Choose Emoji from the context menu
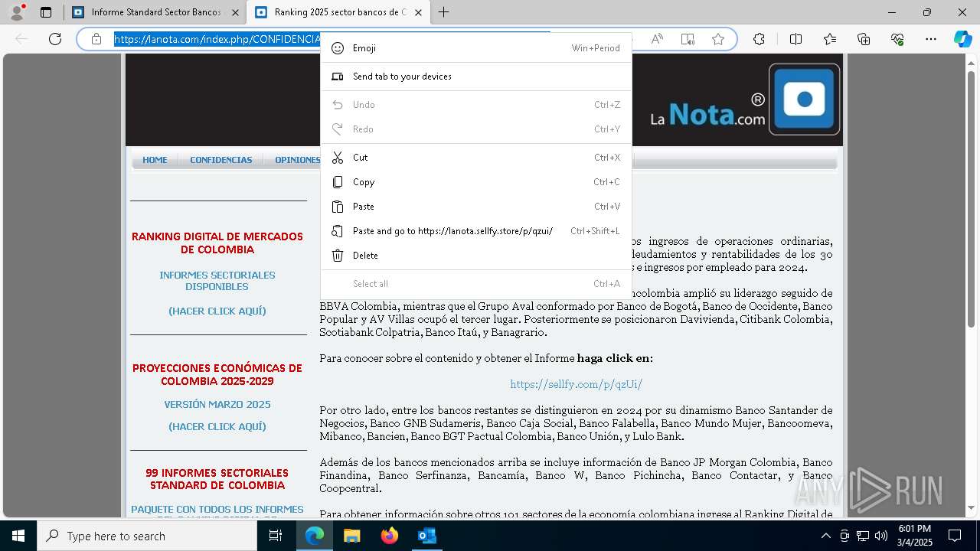 [475, 48]
